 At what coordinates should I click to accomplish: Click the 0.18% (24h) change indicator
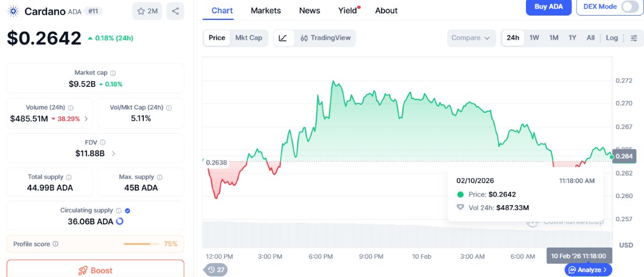pos(110,38)
